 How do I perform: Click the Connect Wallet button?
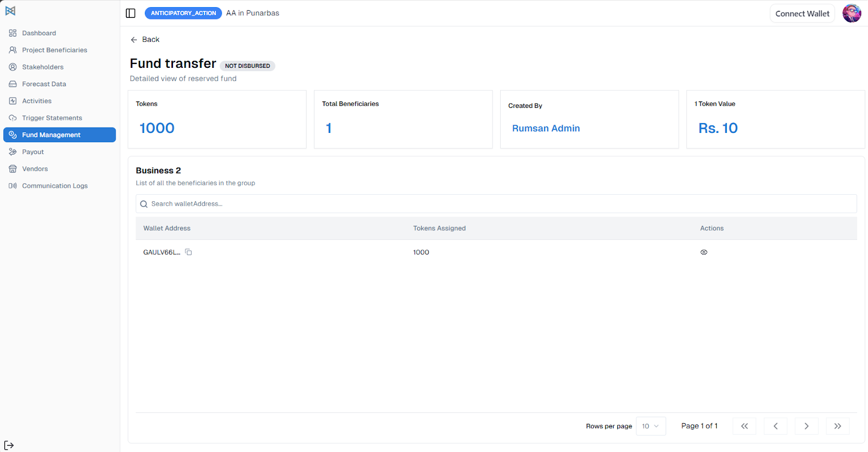pos(802,14)
